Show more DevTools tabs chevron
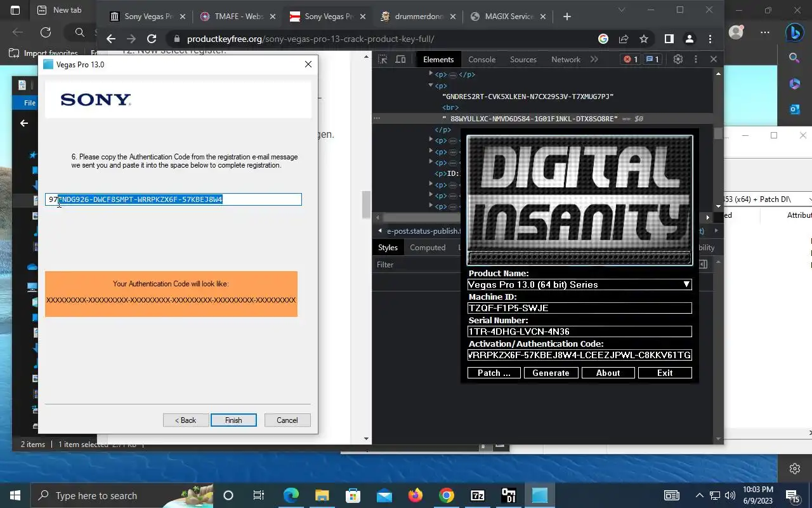 pyautogui.click(x=594, y=59)
